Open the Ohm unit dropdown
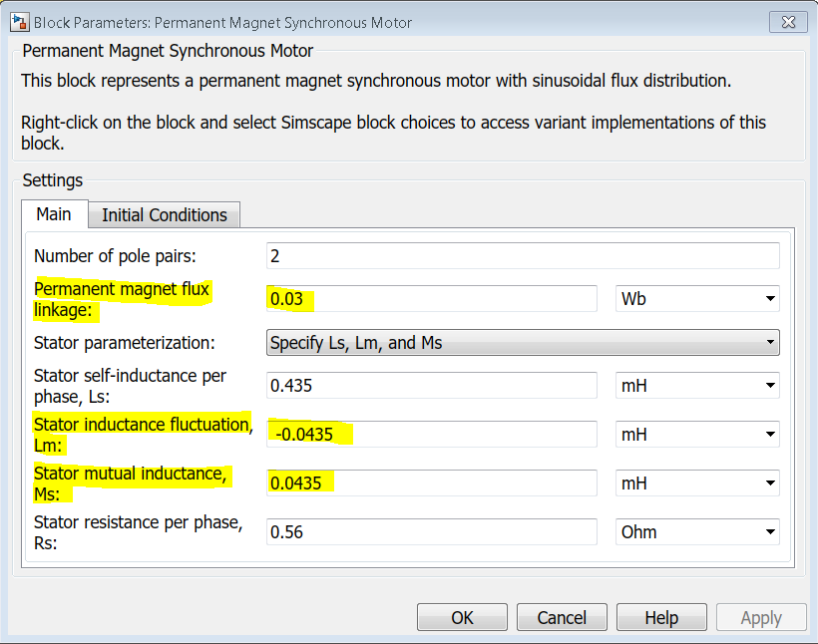818x644 pixels. 697,532
